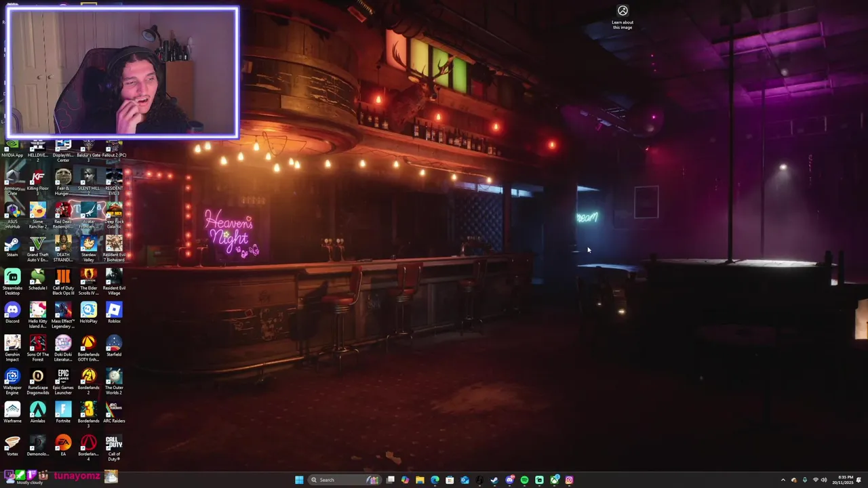Select Doki Doki Literature Club icon

pos(63,348)
